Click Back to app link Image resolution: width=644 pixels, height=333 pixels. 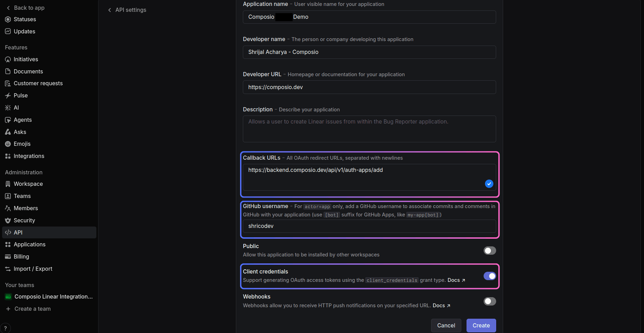point(29,8)
